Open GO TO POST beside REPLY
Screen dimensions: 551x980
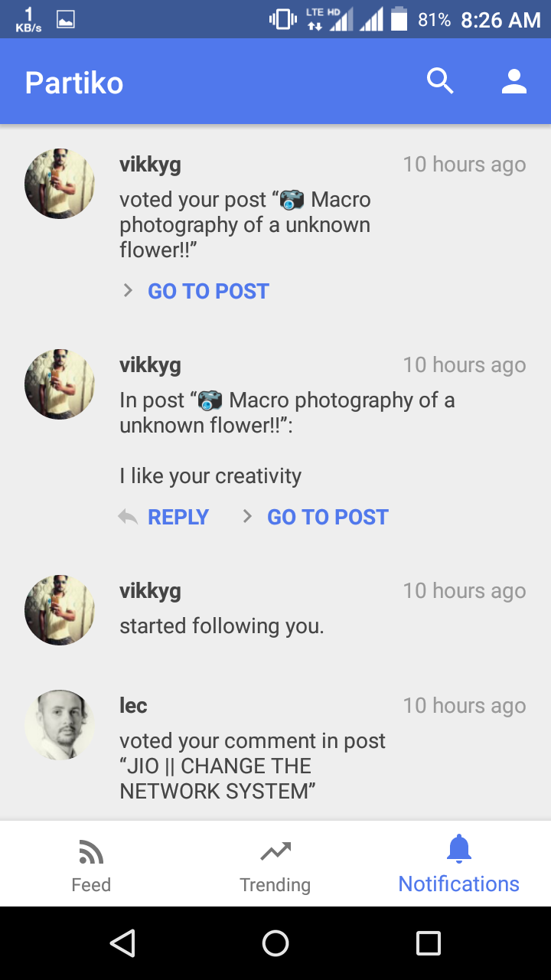328,518
